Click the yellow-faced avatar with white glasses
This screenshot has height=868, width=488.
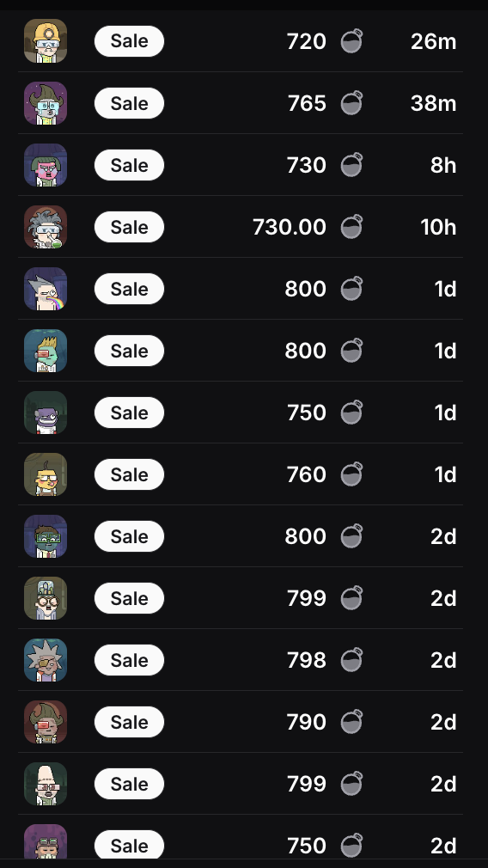46,474
